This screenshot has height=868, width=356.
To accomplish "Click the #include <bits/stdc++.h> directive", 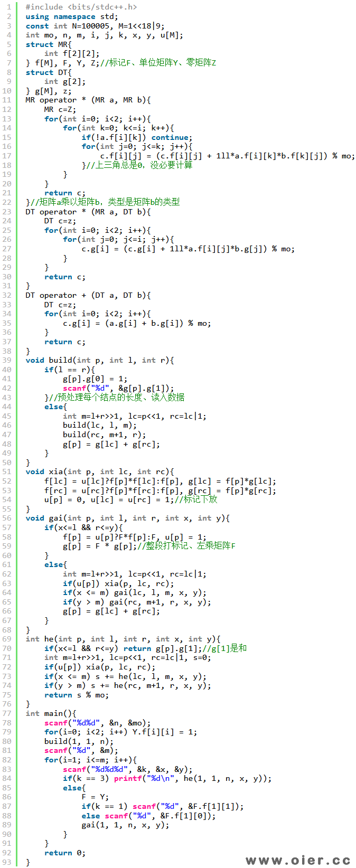I will [x=81, y=7].
